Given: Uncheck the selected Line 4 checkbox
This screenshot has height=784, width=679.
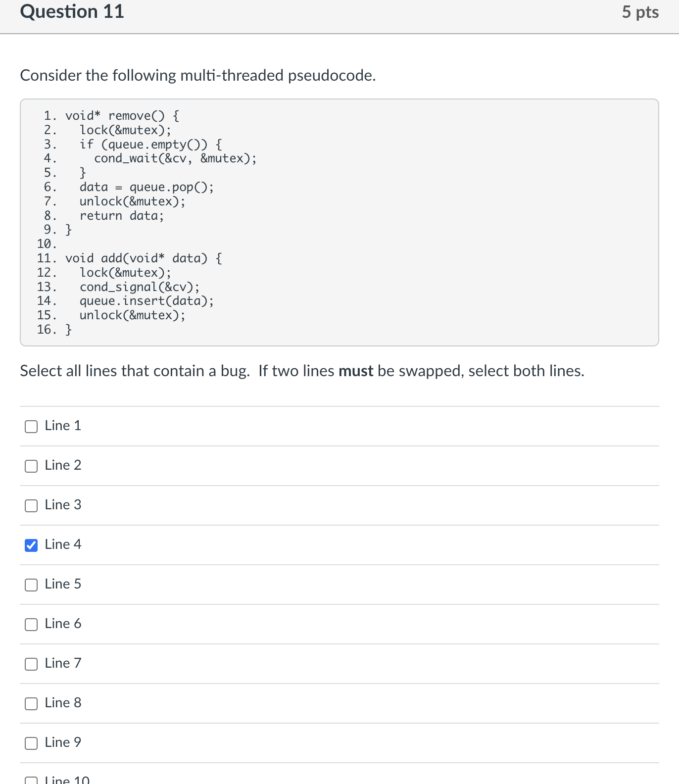Looking at the screenshot, I should [x=31, y=545].
